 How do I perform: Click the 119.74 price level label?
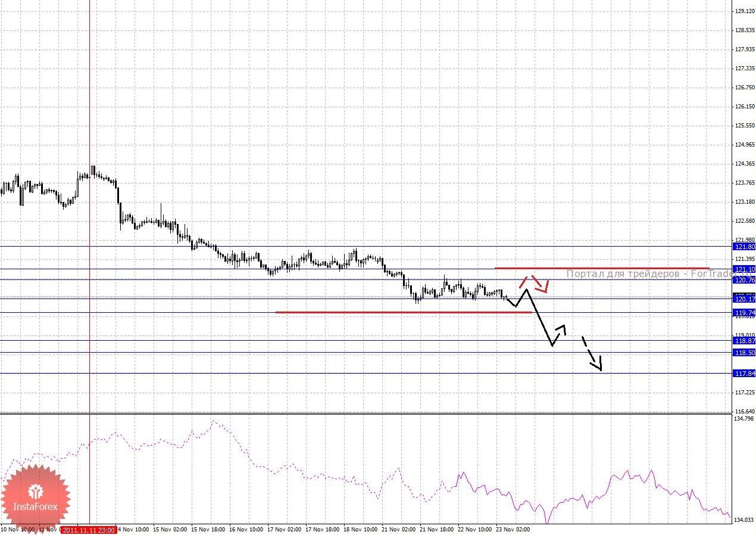coord(745,313)
